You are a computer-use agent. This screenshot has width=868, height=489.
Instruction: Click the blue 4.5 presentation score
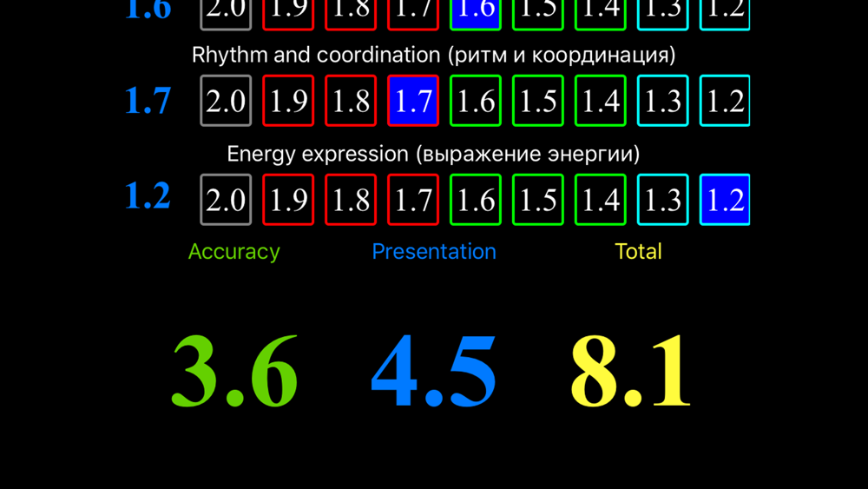click(x=433, y=371)
